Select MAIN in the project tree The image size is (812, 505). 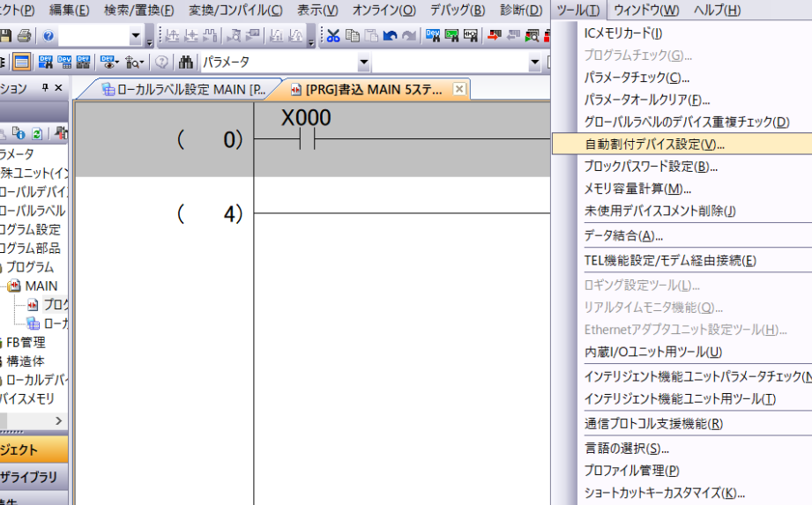pos(41,286)
